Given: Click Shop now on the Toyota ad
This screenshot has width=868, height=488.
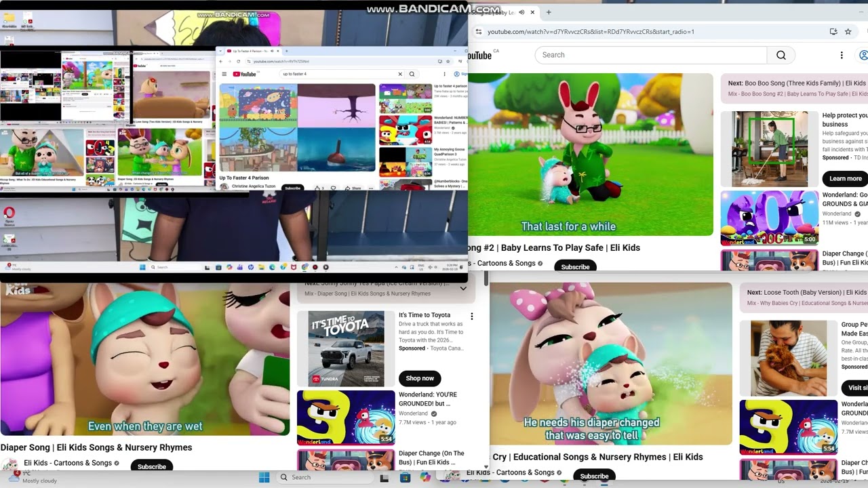Looking at the screenshot, I should pyautogui.click(x=420, y=378).
